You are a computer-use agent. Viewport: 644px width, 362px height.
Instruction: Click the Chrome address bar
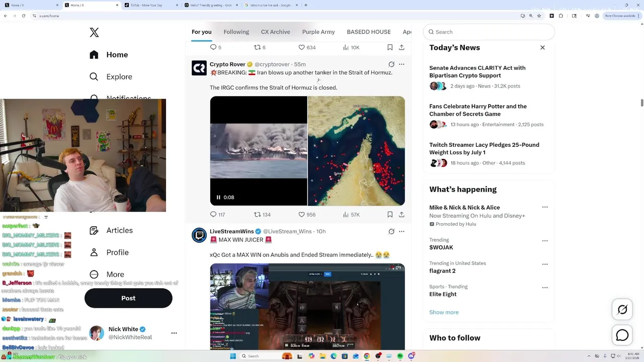(277, 16)
